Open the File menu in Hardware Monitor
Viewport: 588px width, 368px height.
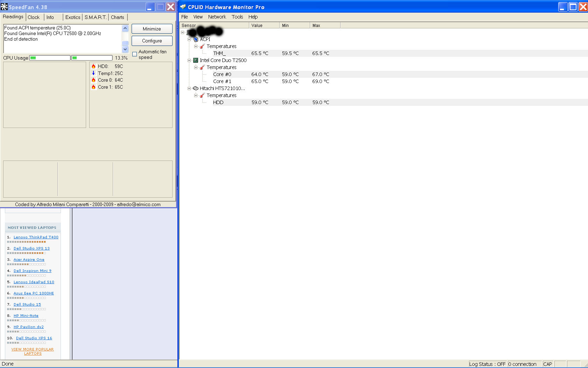pyautogui.click(x=184, y=17)
